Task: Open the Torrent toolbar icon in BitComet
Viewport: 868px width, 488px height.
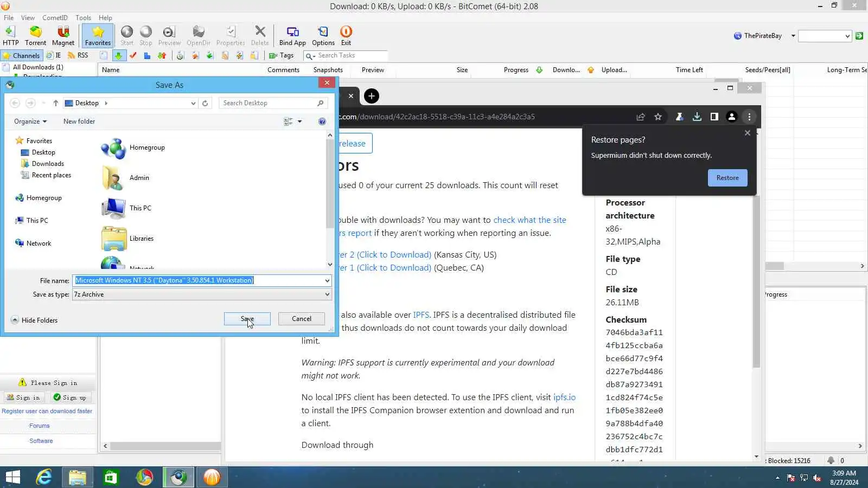Action: pyautogui.click(x=35, y=36)
